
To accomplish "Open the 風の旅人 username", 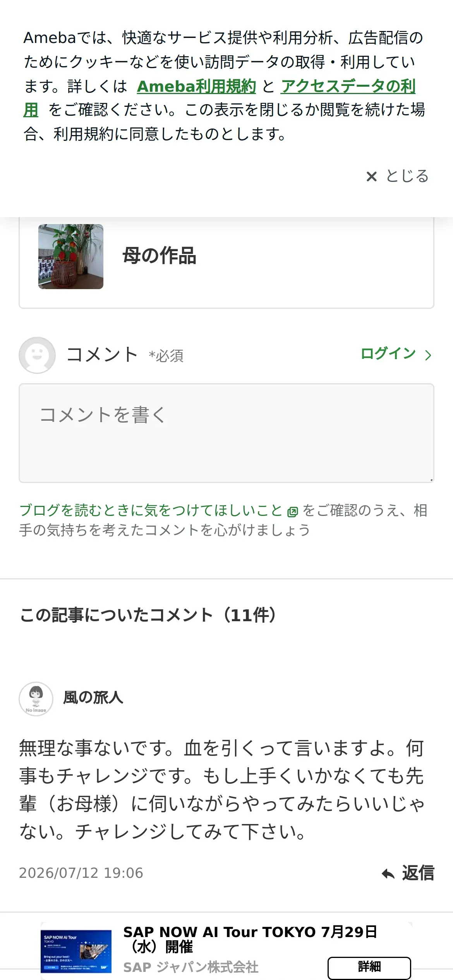I will (93, 697).
